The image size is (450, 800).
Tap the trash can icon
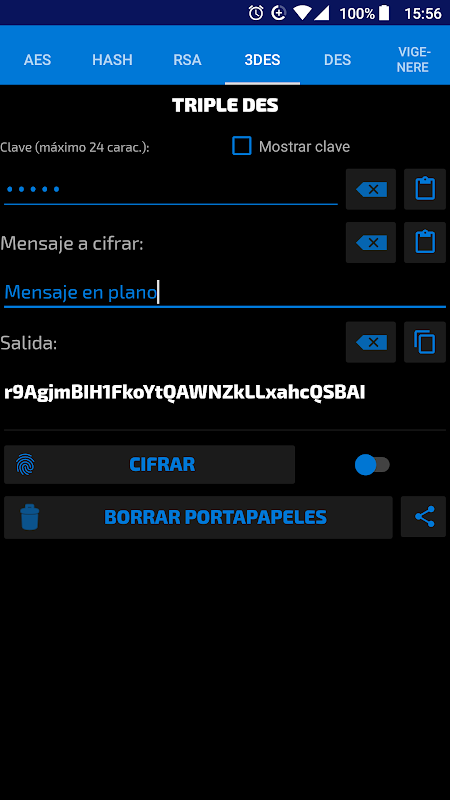tap(30, 517)
